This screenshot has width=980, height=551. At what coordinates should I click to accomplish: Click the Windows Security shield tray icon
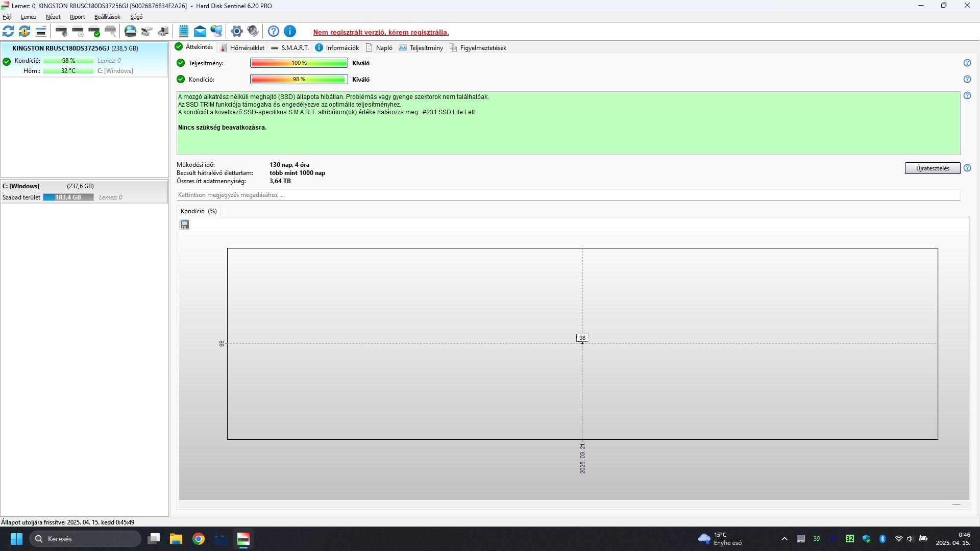pyautogui.click(x=866, y=539)
